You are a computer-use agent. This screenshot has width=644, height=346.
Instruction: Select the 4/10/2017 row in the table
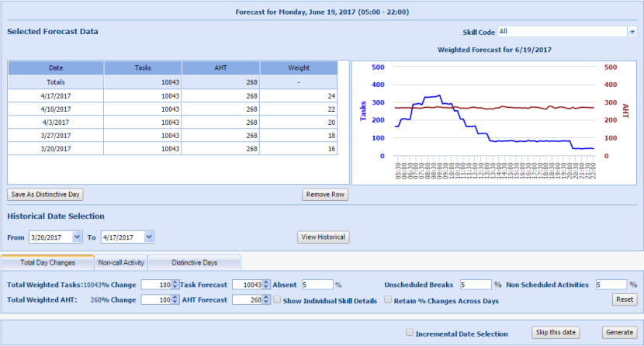coord(173,109)
